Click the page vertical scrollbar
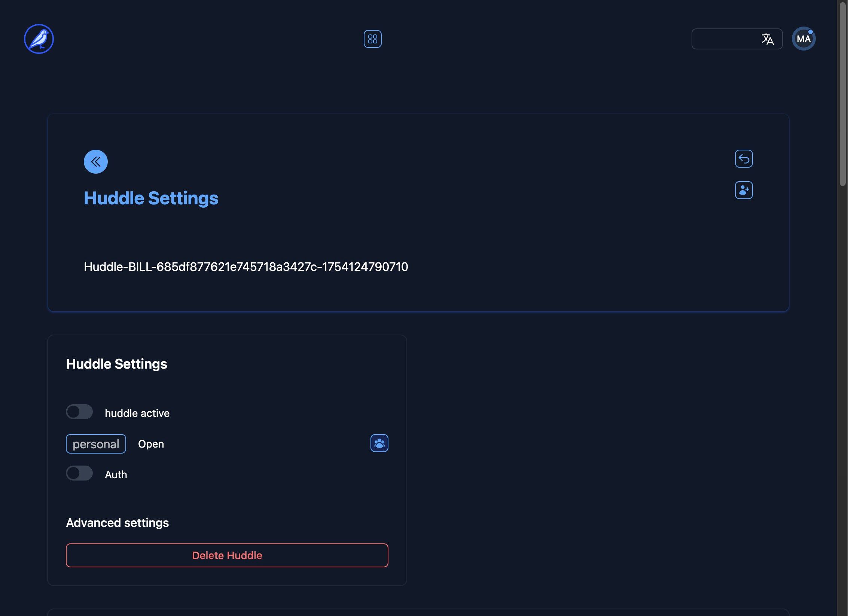Screen dimensions: 848x616 pos(842,94)
